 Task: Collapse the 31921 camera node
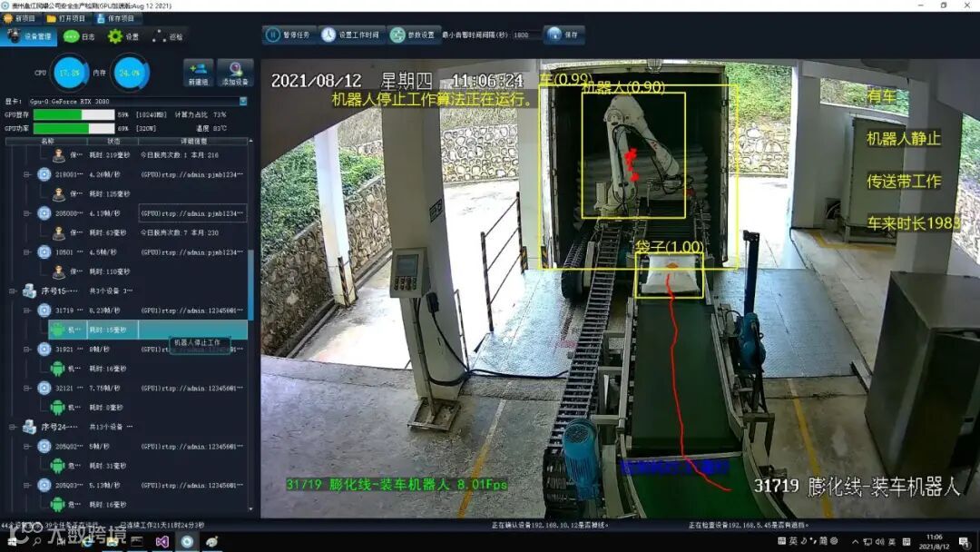pos(27,349)
